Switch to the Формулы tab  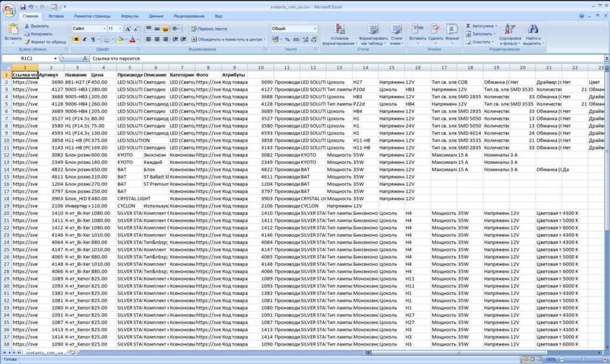tap(129, 16)
